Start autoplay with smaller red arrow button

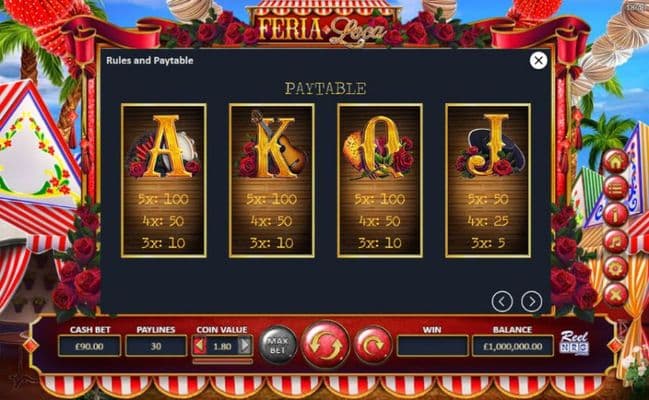373,345
